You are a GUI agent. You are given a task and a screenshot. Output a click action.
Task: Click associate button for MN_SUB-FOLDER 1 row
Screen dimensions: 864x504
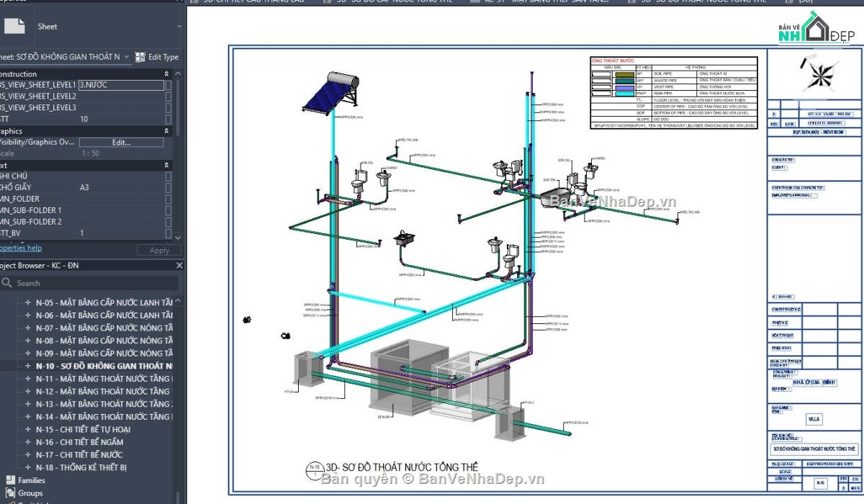tap(168, 211)
